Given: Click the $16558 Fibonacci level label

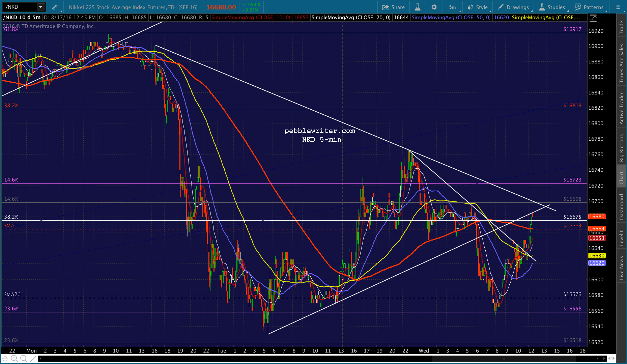Looking at the screenshot, I should pyautogui.click(x=572, y=309).
